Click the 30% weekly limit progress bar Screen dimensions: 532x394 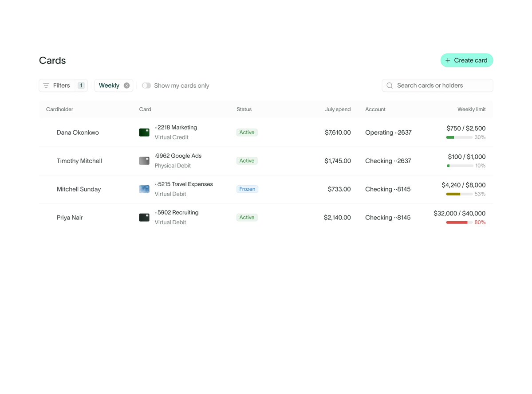[459, 137]
